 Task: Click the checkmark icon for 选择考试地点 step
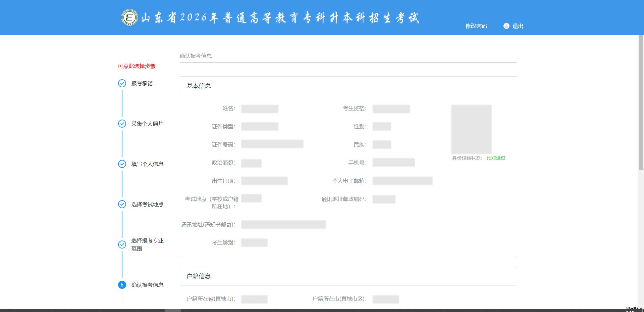coord(122,204)
